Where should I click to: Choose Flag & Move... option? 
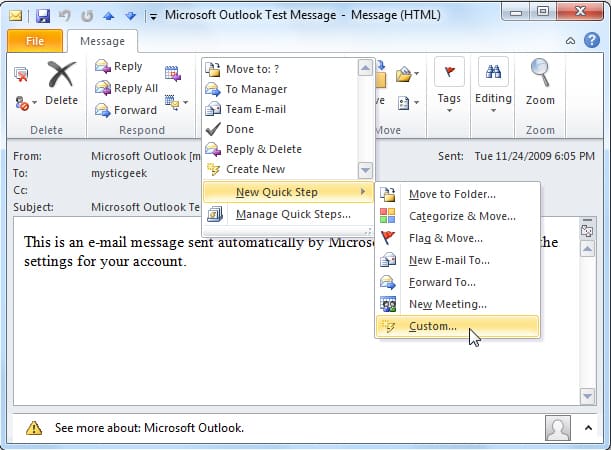click(457, 238)
